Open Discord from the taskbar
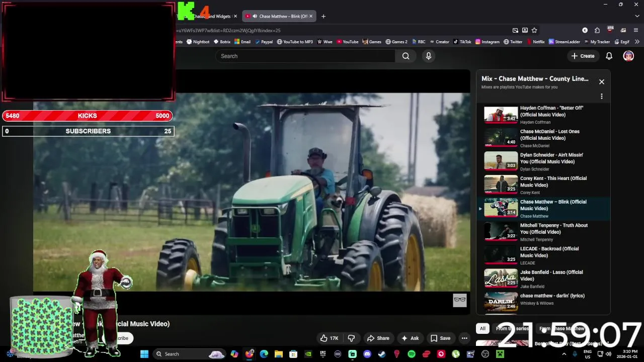This screenshot has width=644, height=362. coord(367,354)
